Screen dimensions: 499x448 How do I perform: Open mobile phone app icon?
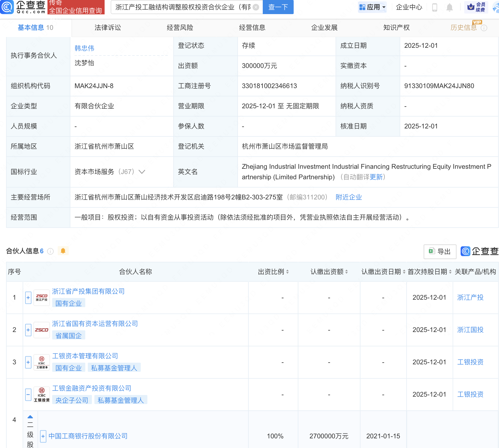(434, 7)
